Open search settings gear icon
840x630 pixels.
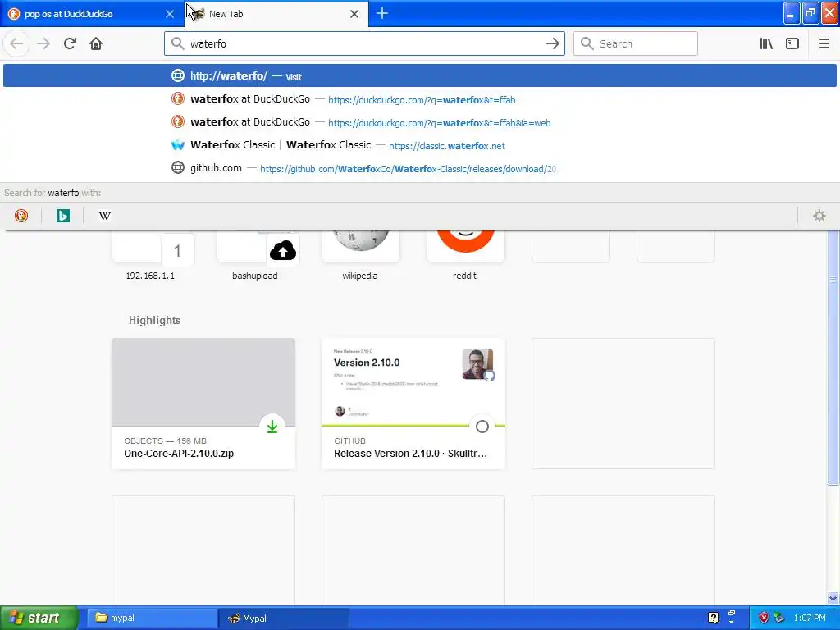(819, 216)
